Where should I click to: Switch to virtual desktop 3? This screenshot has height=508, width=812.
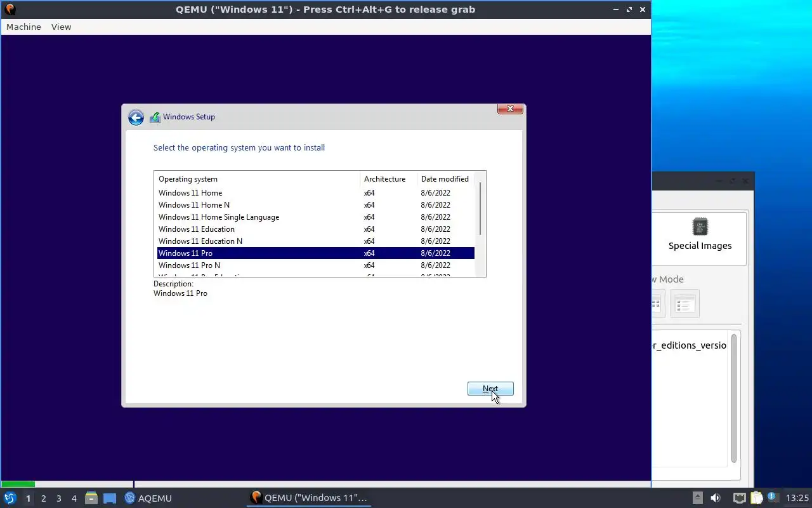coord(59,498)
